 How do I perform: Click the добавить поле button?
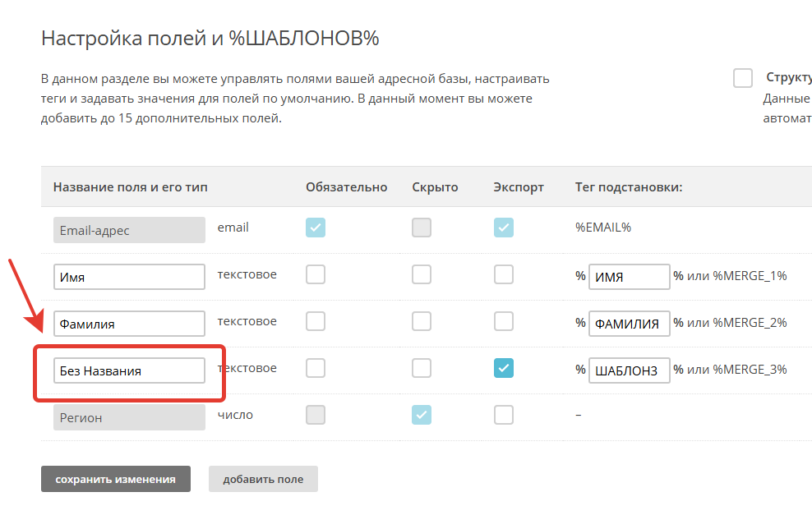pos(263,479)
